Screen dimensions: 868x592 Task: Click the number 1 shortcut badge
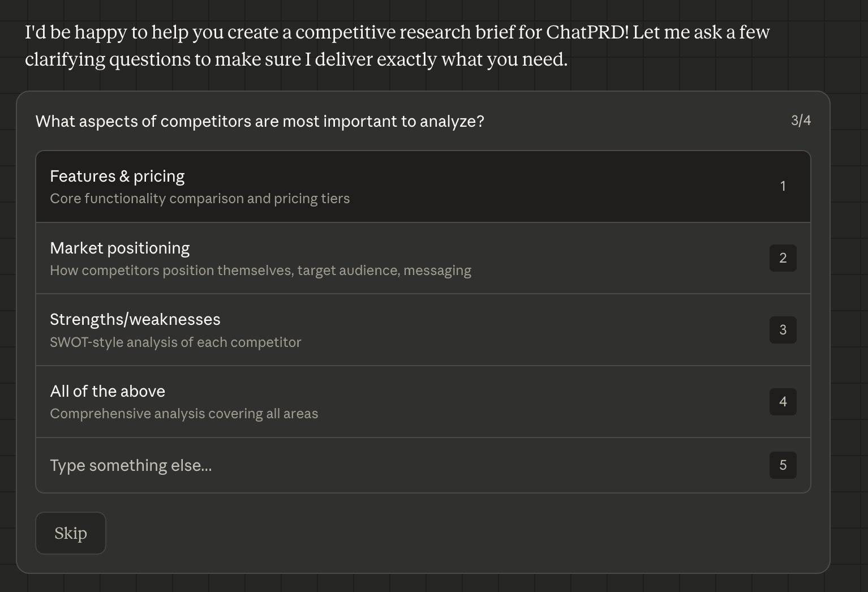[x=783, y=186]
